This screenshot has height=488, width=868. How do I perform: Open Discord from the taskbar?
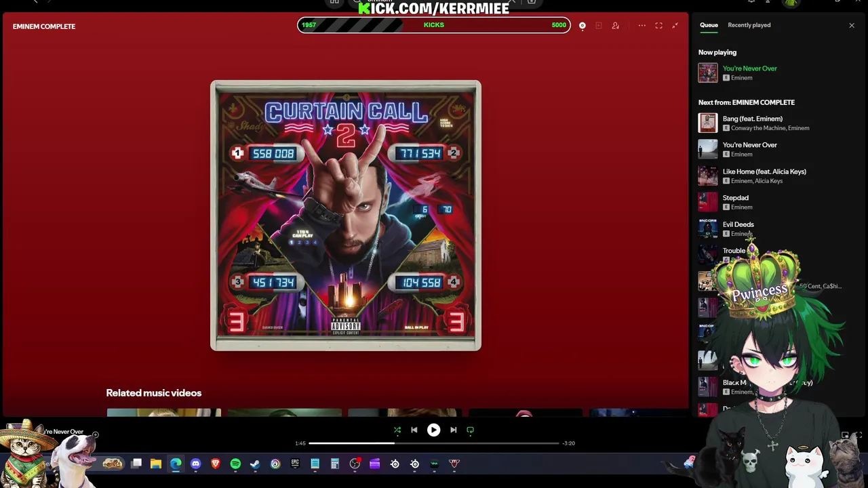point(195,464)
